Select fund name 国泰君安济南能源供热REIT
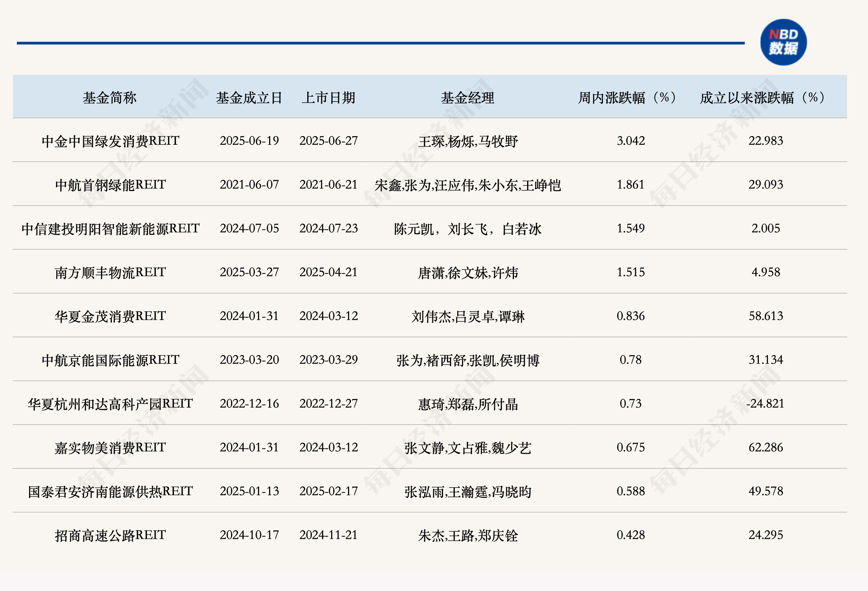Image resolution: width=868 pixels, height=591 pixels. (111, 491)
